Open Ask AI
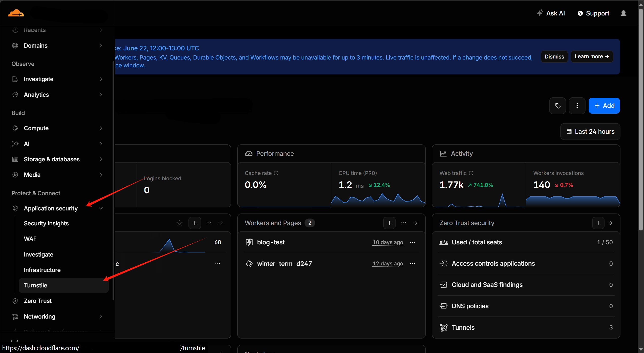The height and width of the screenshot is (353, 644). (551, 13)
